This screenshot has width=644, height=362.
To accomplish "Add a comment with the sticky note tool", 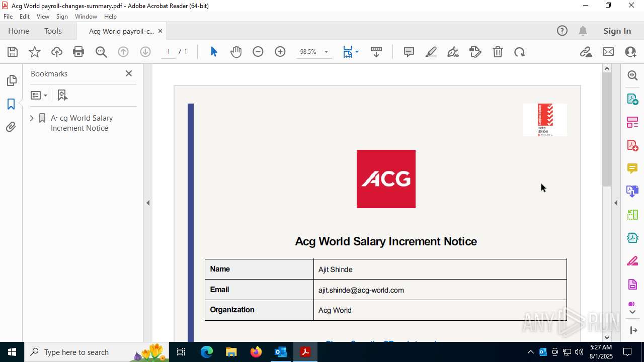I will click(409, 52).
